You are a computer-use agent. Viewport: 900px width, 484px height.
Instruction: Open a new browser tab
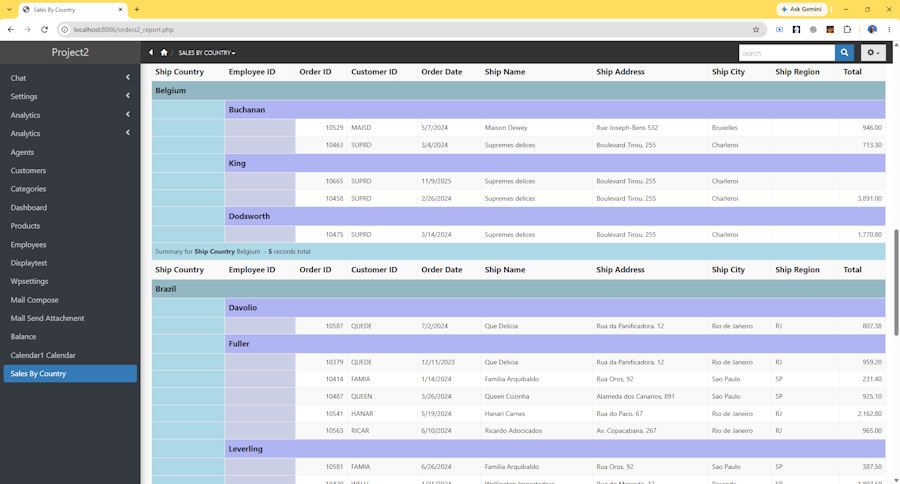(x=137, y=9)
